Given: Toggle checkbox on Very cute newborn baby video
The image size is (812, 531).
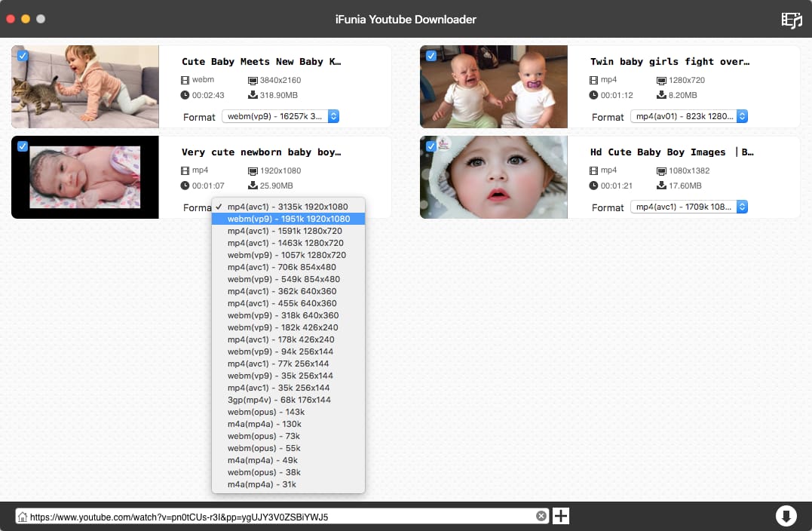Looking at the screenshot, I should pos(23,146).
